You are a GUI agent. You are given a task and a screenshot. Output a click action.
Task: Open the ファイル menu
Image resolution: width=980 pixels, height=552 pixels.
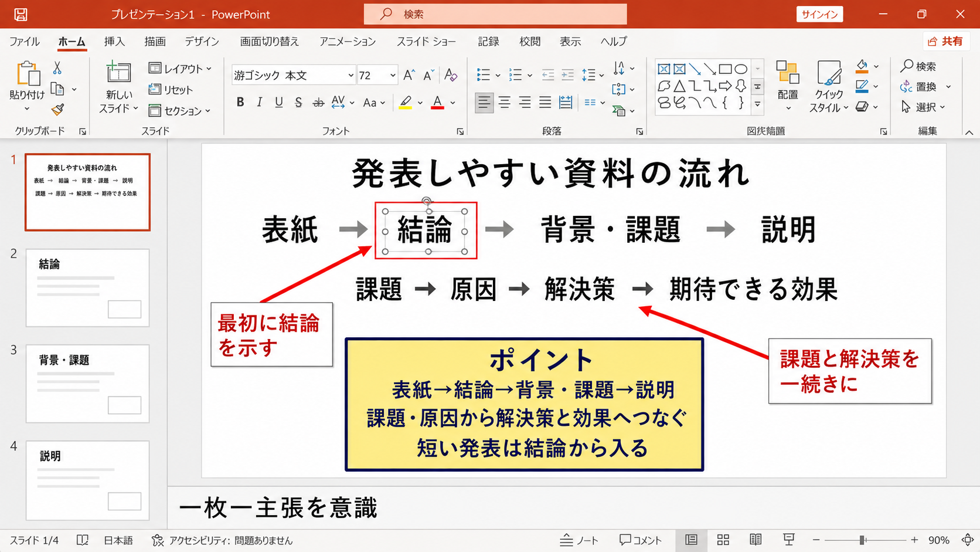(25, 42)
